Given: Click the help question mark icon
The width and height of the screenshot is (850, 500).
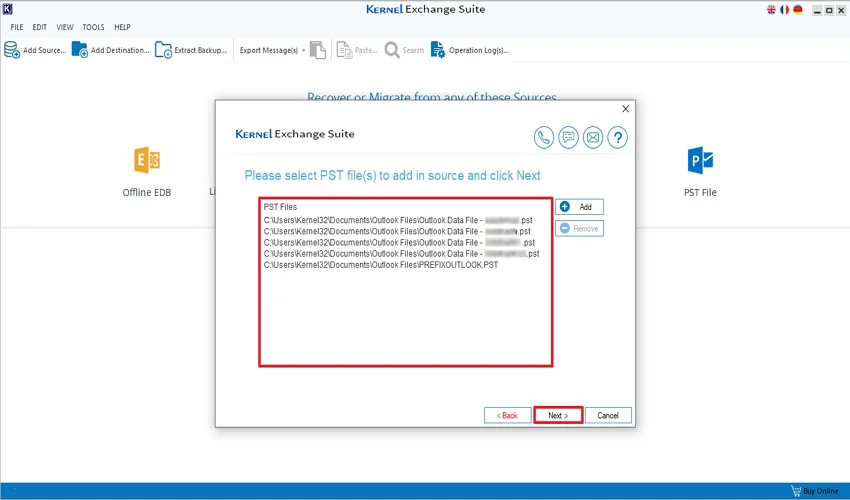Looking at the screenshot, I should pyautogui.click(x=617, y=138).
